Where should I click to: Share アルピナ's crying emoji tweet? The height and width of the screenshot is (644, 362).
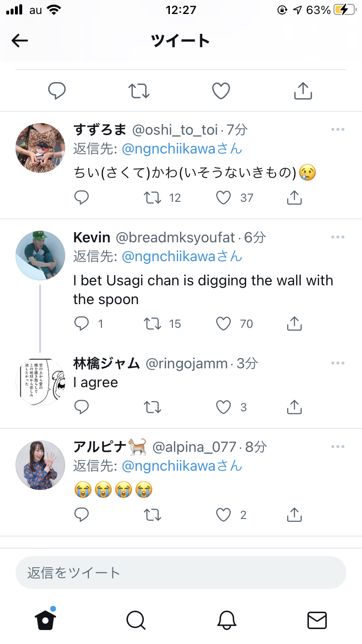294,515
